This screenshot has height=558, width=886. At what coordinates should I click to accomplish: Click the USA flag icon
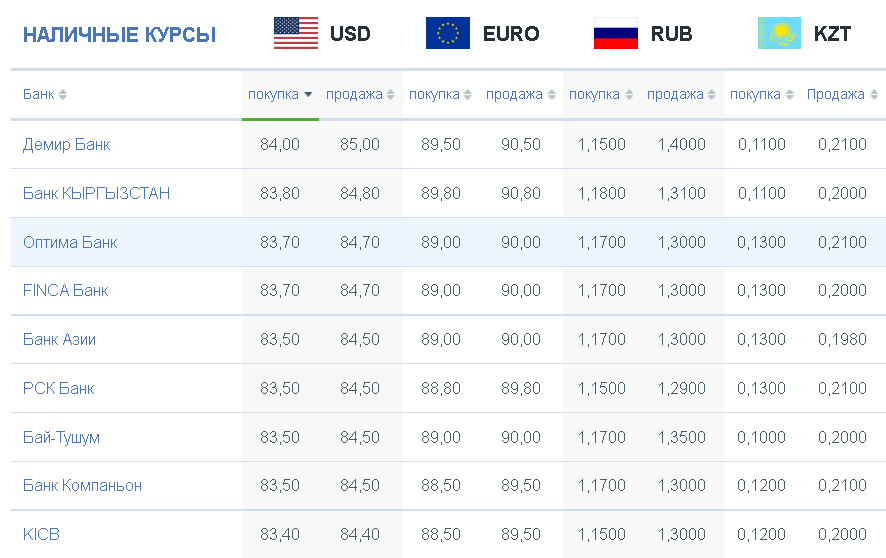296,33
